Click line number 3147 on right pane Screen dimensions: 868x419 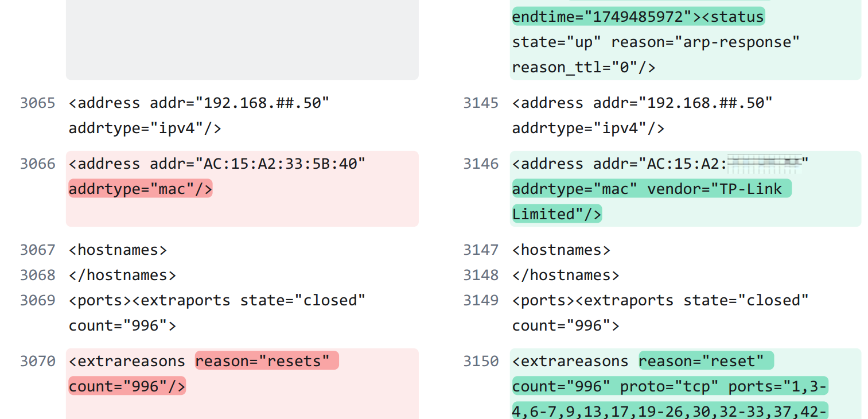point(481,250)
